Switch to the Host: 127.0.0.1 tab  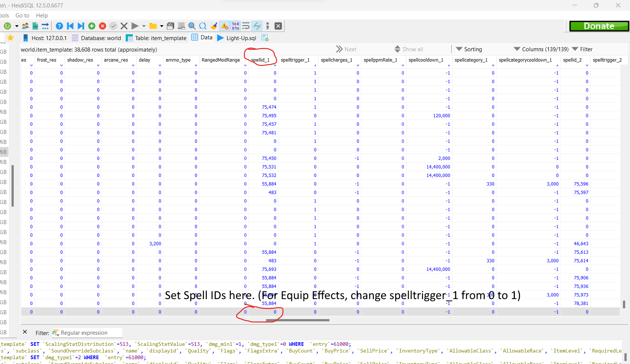[45, 38]
